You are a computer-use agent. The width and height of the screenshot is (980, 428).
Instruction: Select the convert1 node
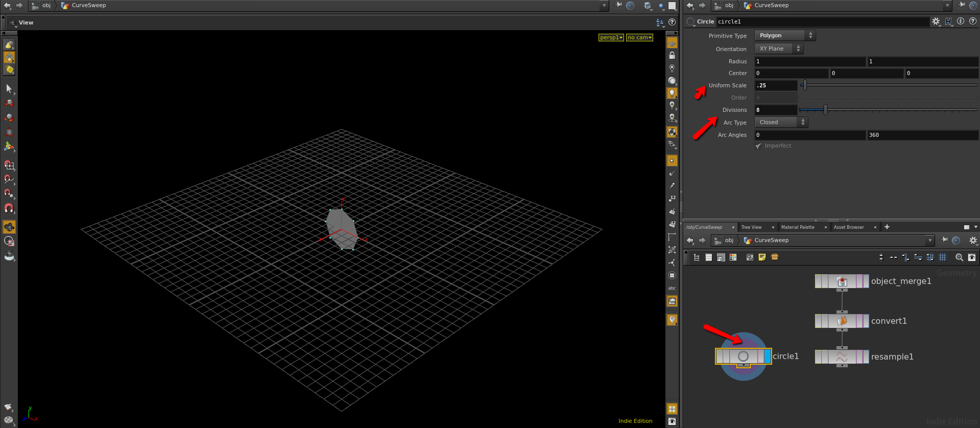[x=842, y=321]
